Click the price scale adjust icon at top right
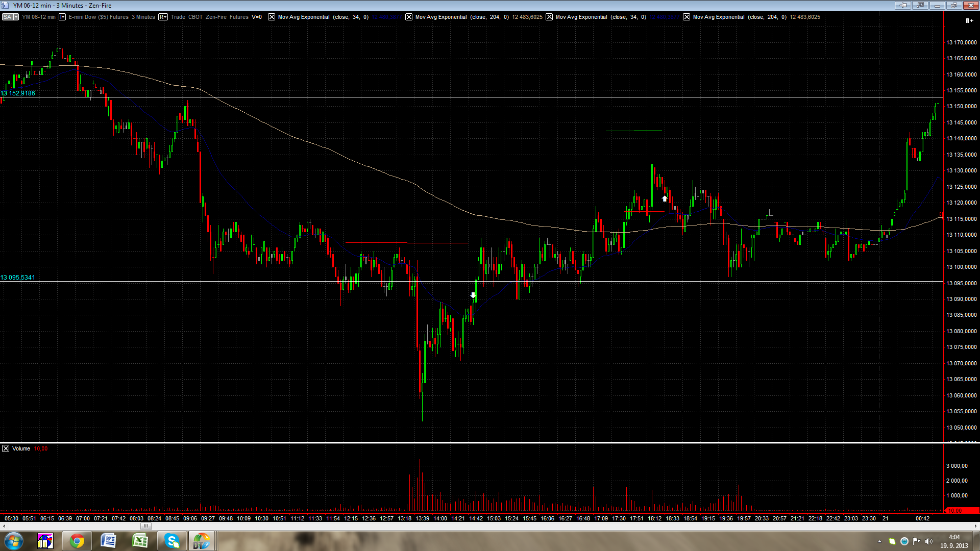 pos(968,20)
